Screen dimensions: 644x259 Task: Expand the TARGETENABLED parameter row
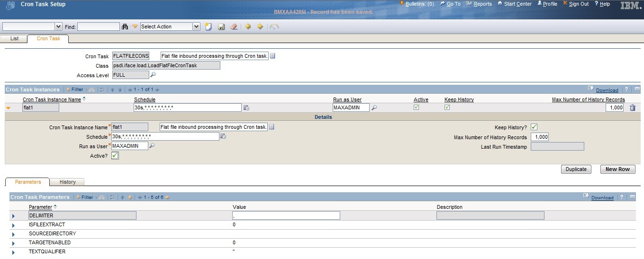coord(13,243)
